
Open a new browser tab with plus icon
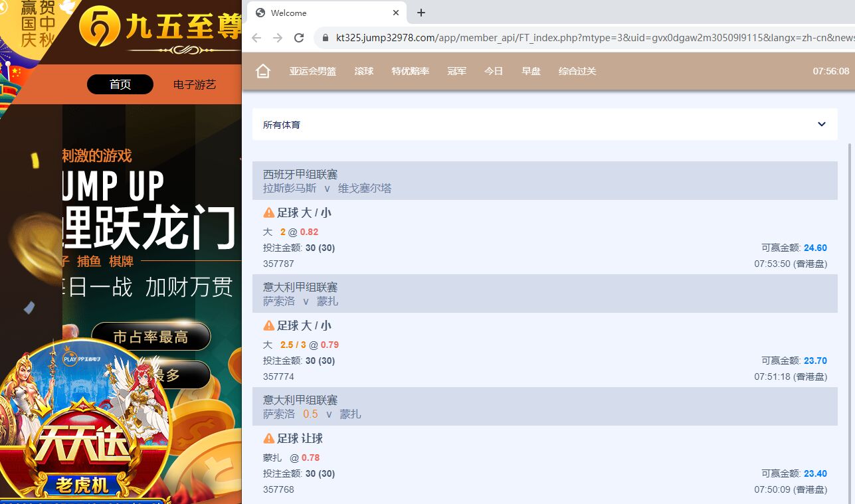coord(421,13)
